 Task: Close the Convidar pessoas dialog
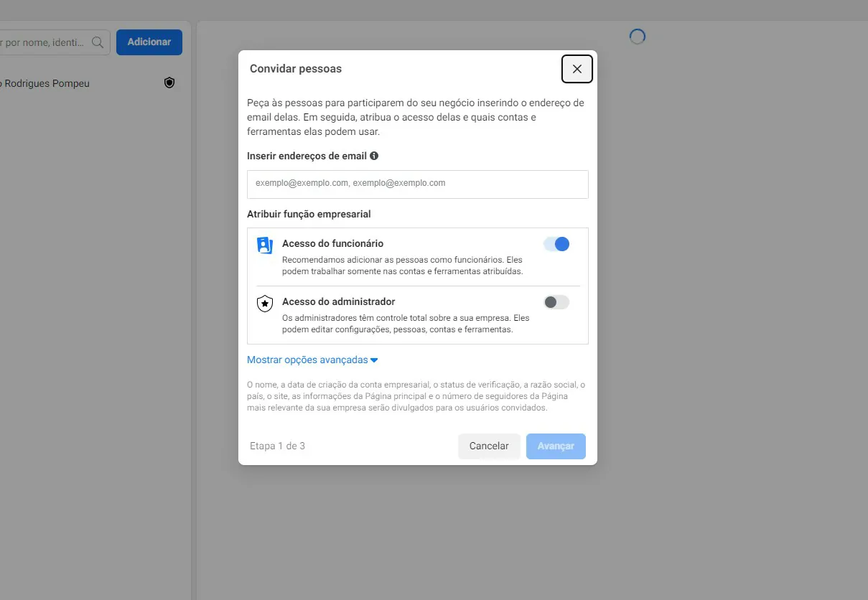[577, 69]
